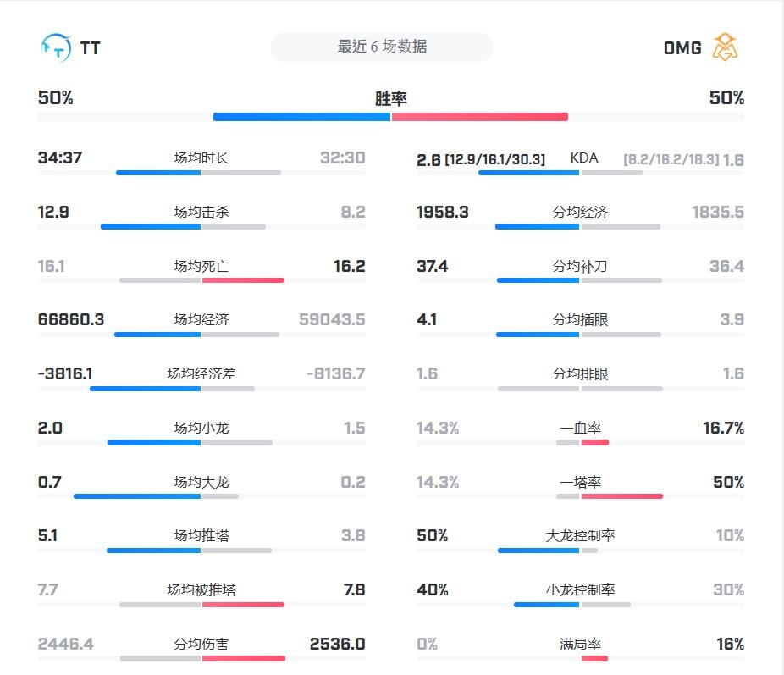Image resolution: width=784 pixels, height=675 pixels.
Task: Click the TT team logo icon
Action: pyautogui.click(x=56, y=47)
